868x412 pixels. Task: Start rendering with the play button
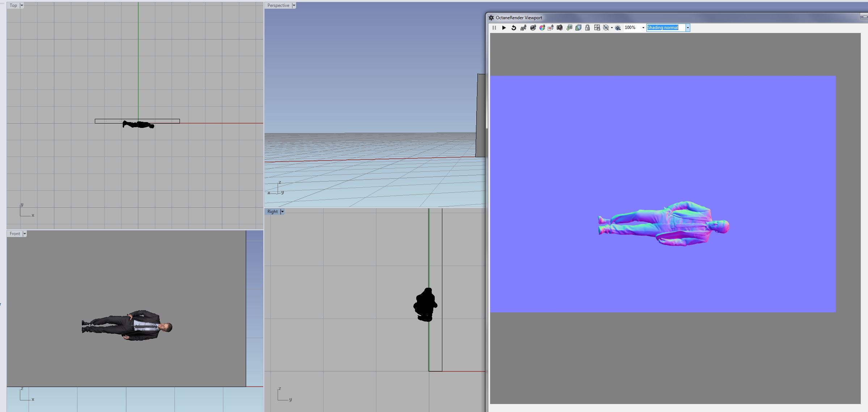pos(504,28)
